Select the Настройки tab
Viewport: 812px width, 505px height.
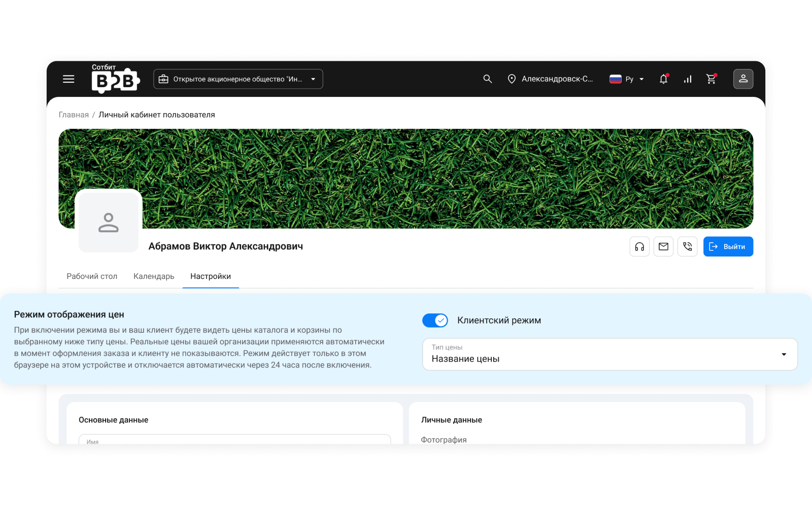[211, 276]
